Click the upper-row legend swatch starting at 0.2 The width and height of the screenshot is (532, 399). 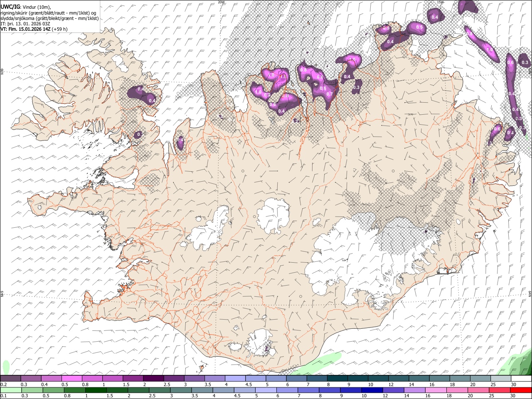tap(10, 379)
